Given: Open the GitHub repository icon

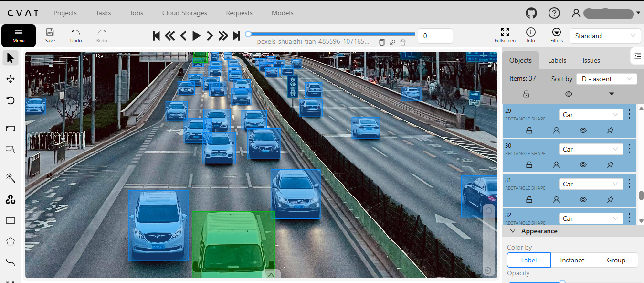Looking at the screenshot, I should tap(531, 13).
